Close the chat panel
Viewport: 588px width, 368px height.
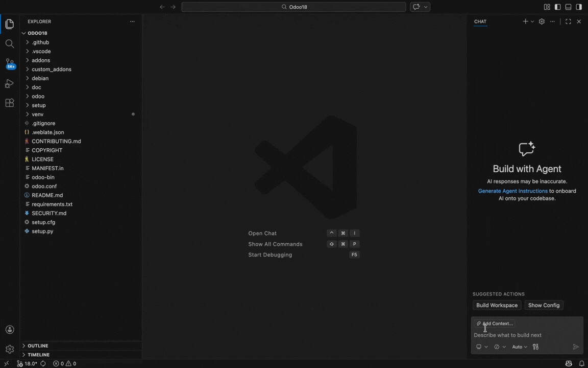(x=579, y=21)
